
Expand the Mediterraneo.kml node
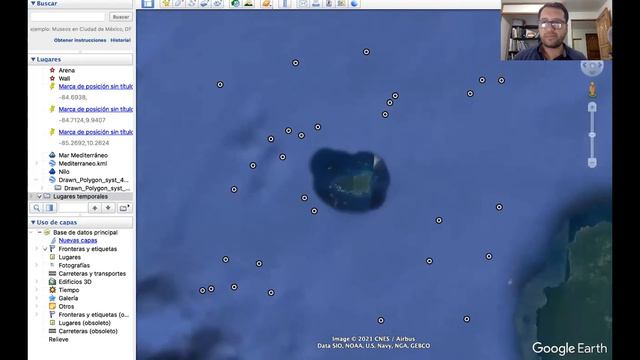(37, 163)
